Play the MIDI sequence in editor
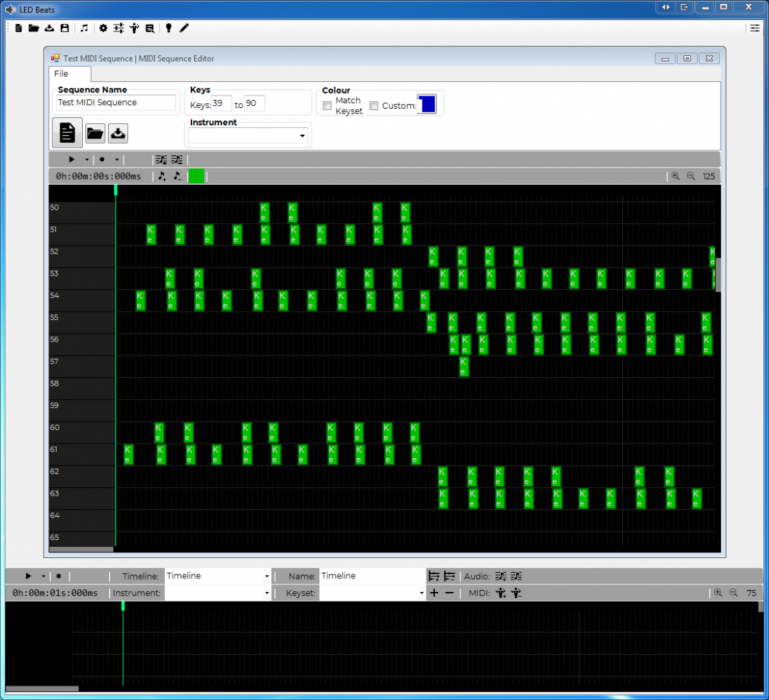The width and height of the screenshot is (769, 700). [72, 159]
